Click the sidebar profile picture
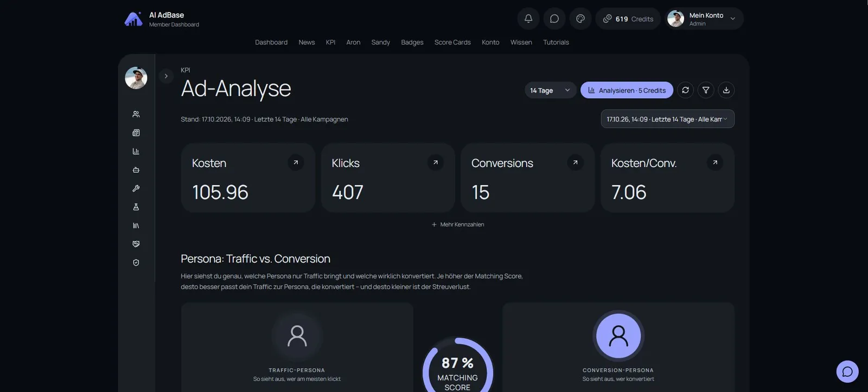868x392 pixels. [136, 78]
